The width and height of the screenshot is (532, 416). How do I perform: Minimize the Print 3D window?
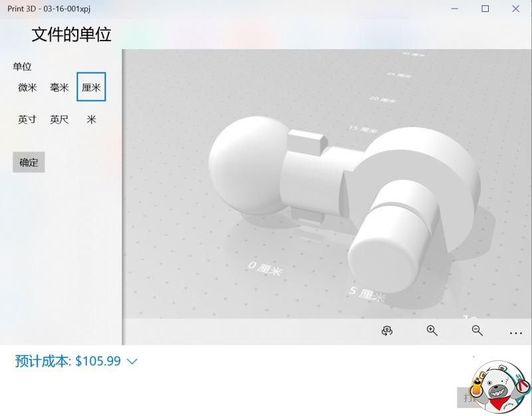coord(455,9)
